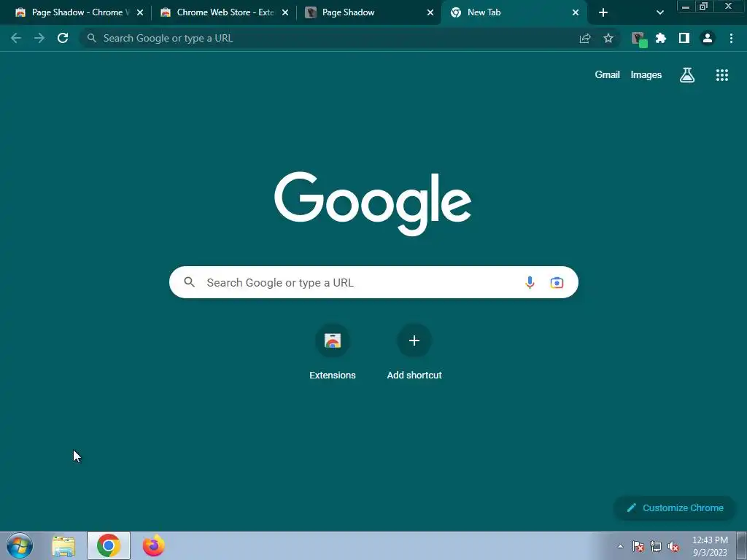Open the Images link

[x=646, y=75]
